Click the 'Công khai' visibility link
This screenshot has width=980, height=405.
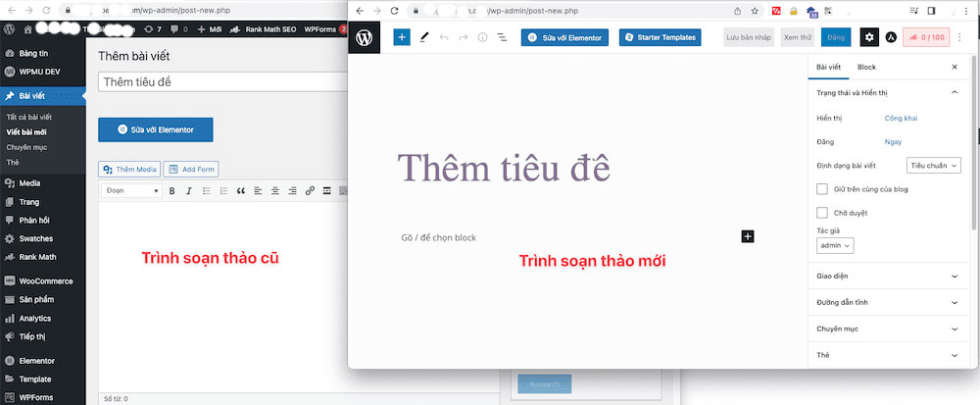point(901,118)
